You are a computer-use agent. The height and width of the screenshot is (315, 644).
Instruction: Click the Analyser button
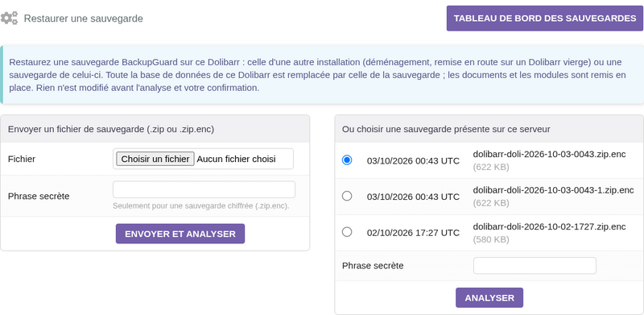click(x=489, y=298)
